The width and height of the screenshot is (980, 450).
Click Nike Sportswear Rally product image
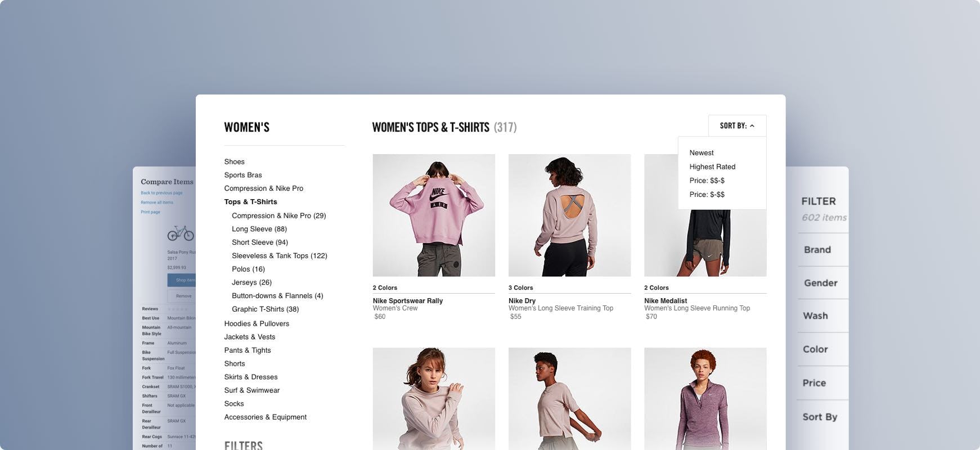(x=434, y=215)
